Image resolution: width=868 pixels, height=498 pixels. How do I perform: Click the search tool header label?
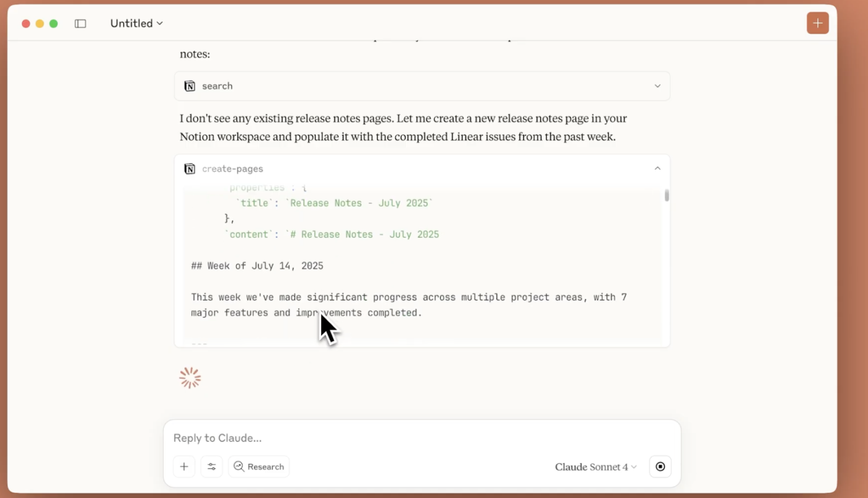217,86
